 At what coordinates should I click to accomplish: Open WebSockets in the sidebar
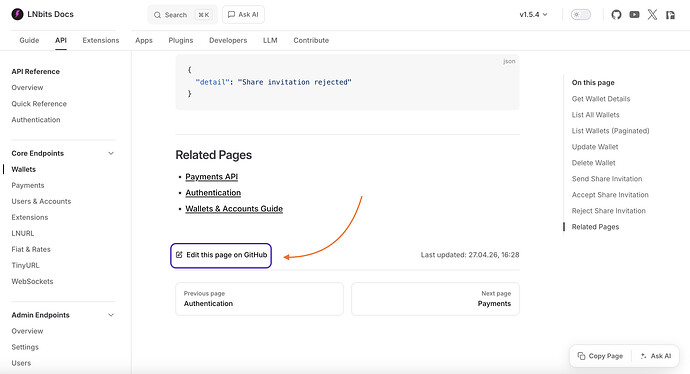tap(32, 281)
